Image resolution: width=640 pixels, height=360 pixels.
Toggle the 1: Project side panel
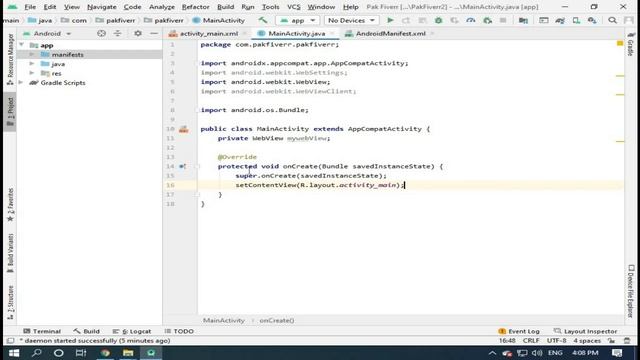[10, 111]
